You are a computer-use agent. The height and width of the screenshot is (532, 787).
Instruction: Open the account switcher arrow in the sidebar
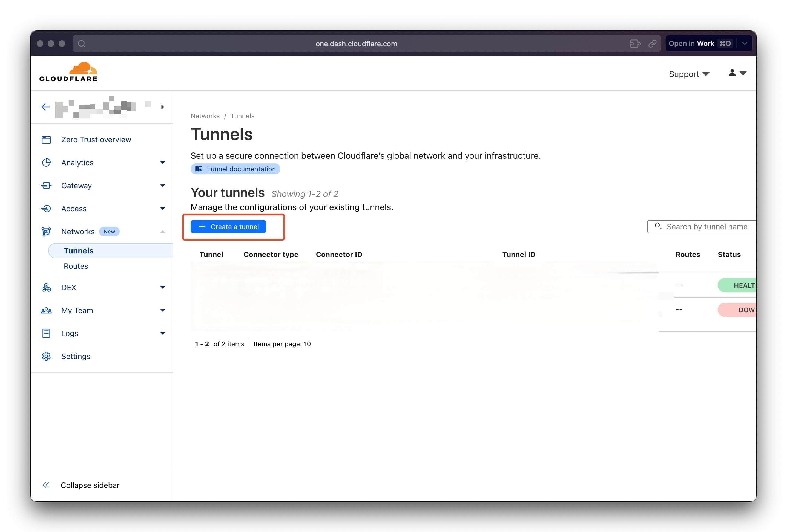[163, 107]
